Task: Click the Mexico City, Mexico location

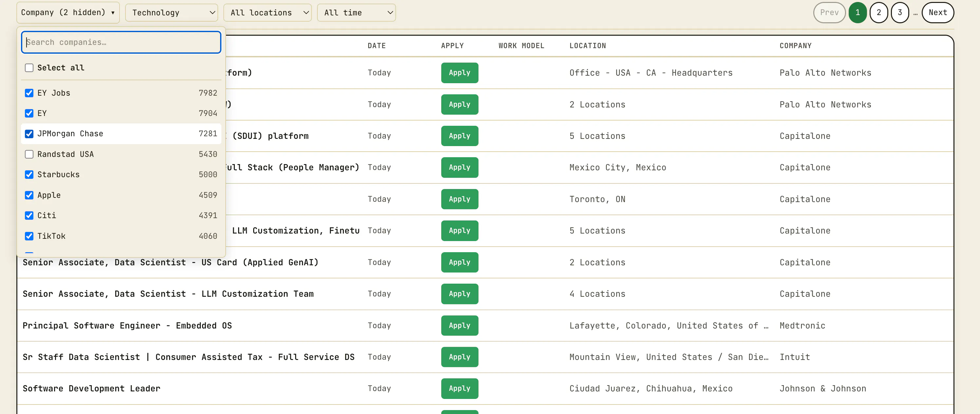Action: tap(618, 167)
